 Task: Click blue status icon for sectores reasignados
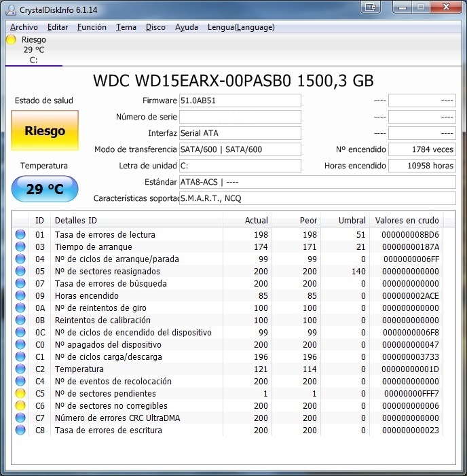coord(20,271)
